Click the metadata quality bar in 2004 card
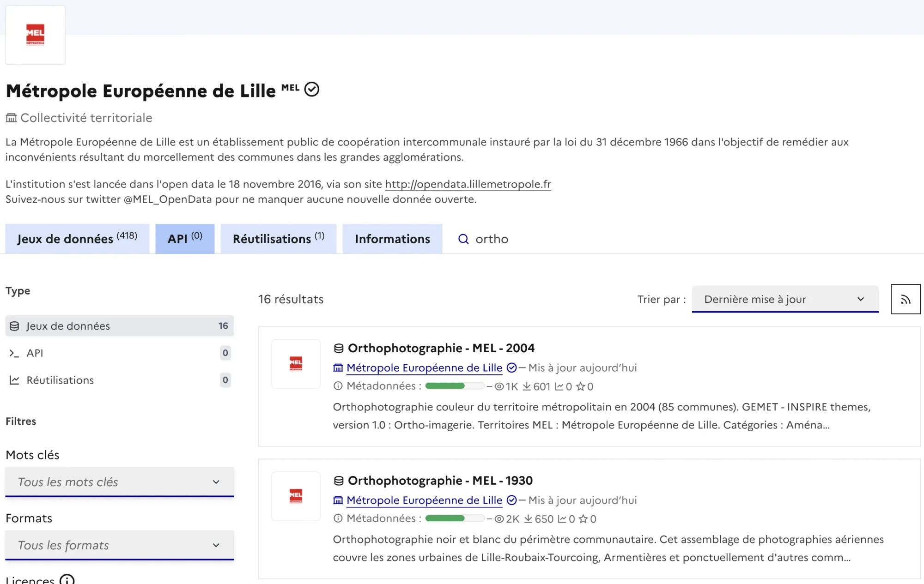The image size is (924, 584). [x=455, y=386]
